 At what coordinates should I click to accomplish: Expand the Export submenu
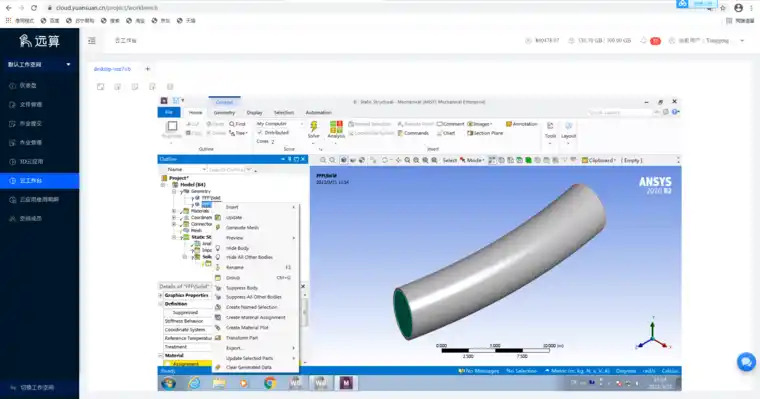(x=256, y=348)
